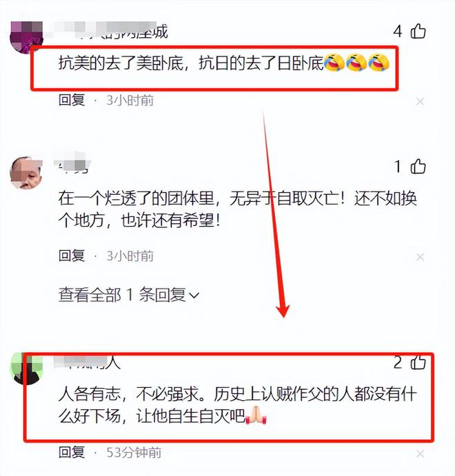
Task: Open the username ending in 人
Action: [87, 362]
